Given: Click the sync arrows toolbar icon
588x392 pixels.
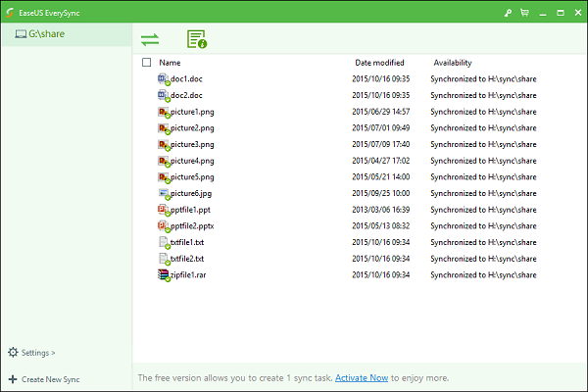Looking at the screenshot, I should point(150,39).
